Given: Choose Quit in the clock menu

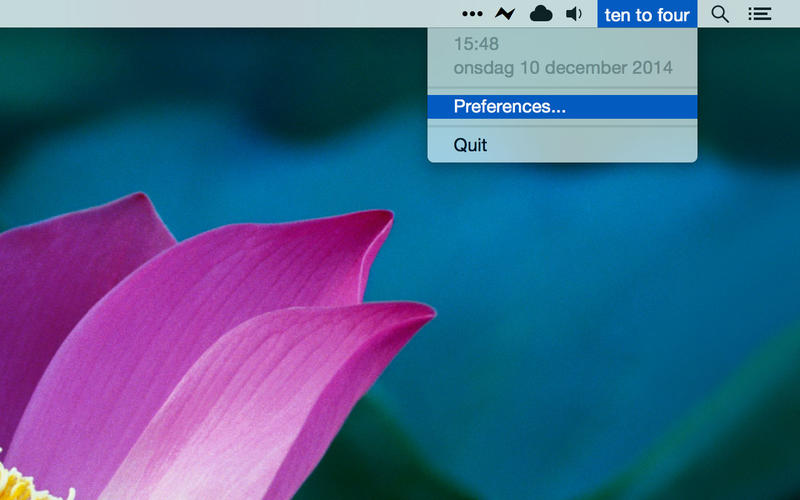Looking at the screenshot, I should [x=471, y=144].
